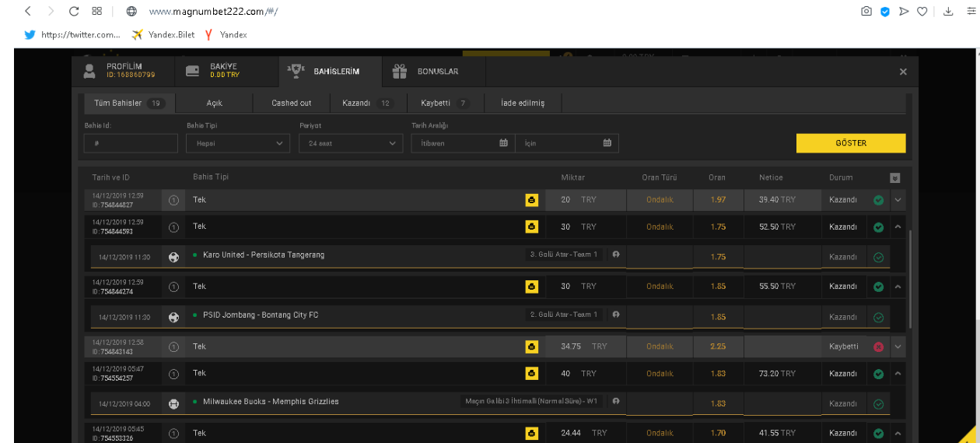Click the Bahis Id input field
This screenshot has height=443, width=980.
pos(131,143)
